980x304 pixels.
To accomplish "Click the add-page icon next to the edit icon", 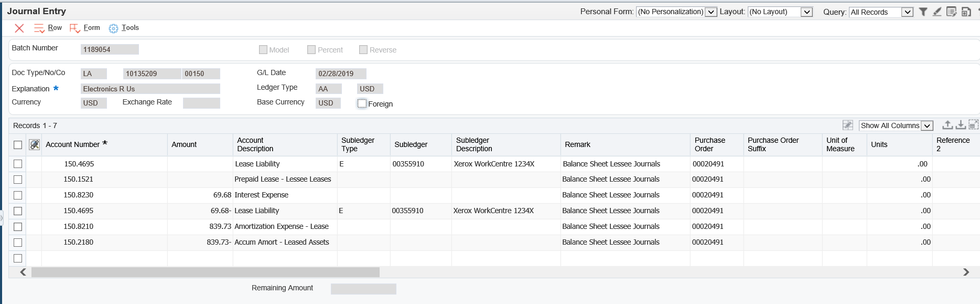I will point(966,12).
